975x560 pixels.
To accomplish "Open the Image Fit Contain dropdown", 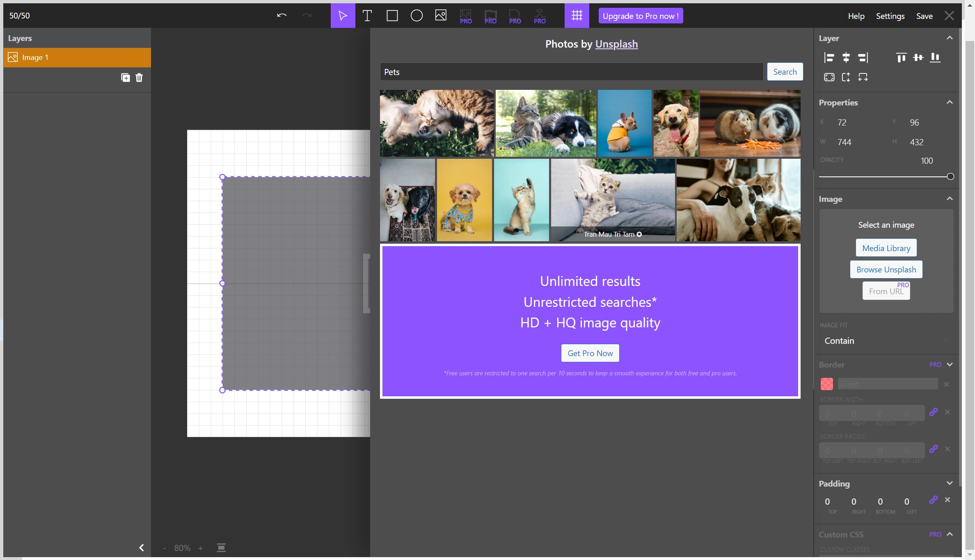I will point(886,341).
